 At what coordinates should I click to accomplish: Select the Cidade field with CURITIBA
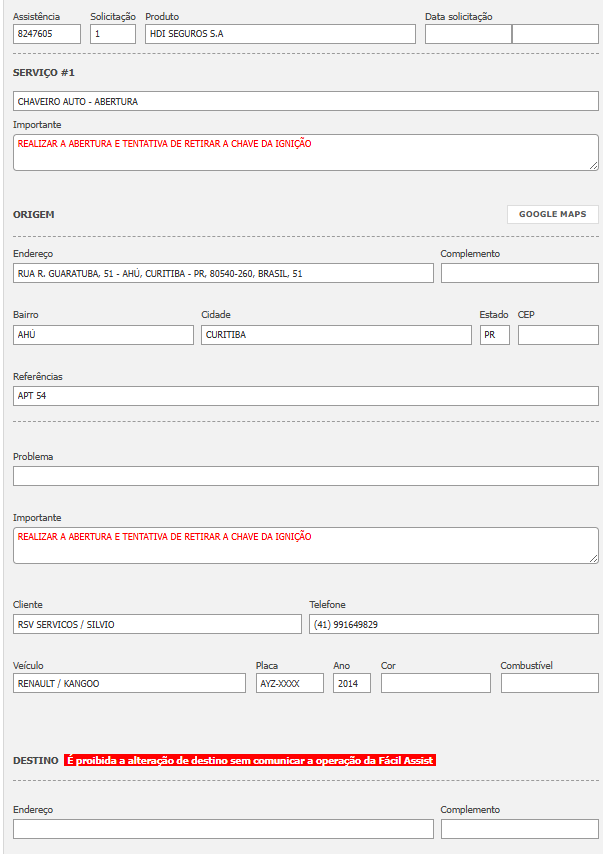tap(336, 335)
